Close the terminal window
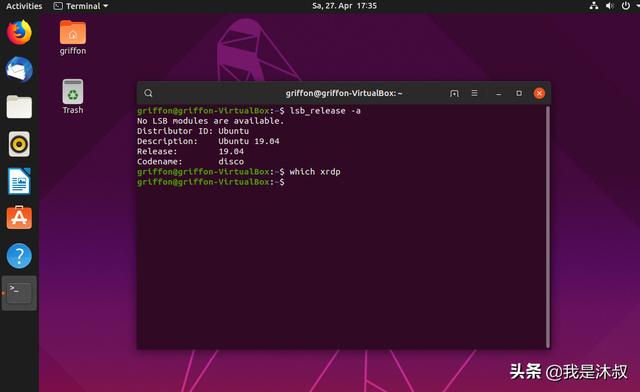640x392 pixels. tap(539, 93)
